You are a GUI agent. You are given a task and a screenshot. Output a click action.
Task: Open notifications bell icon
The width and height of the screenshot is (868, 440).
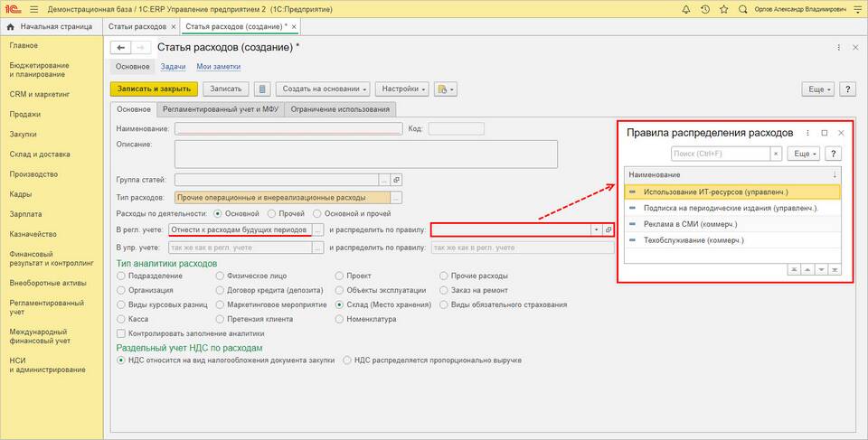pyautogui.click(x=686, y=9)
